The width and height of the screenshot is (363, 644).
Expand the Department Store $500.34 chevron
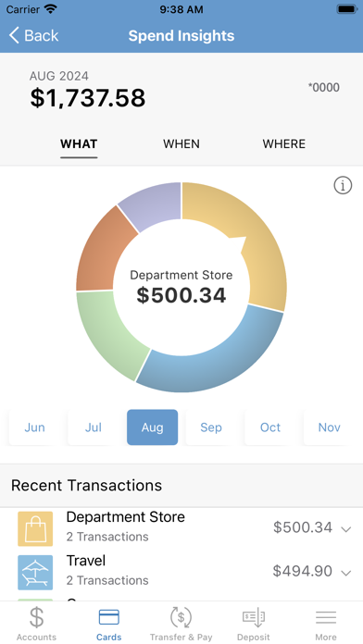[346, 529]
